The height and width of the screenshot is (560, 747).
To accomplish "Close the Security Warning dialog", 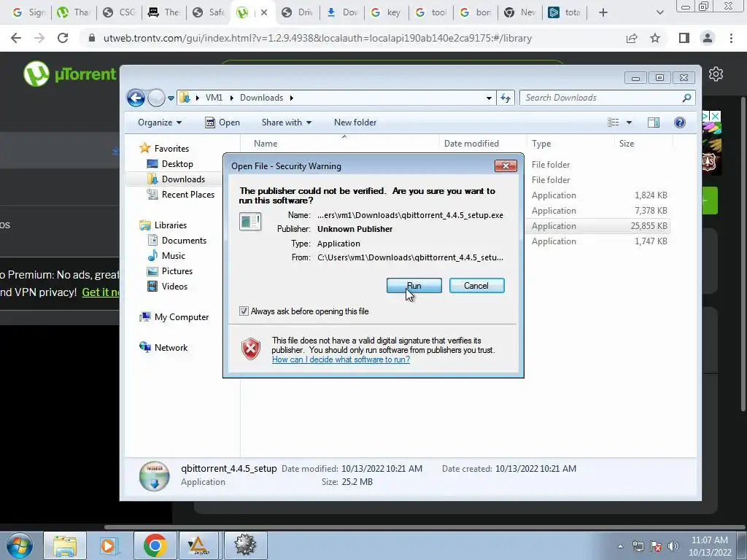I will 506,166.
